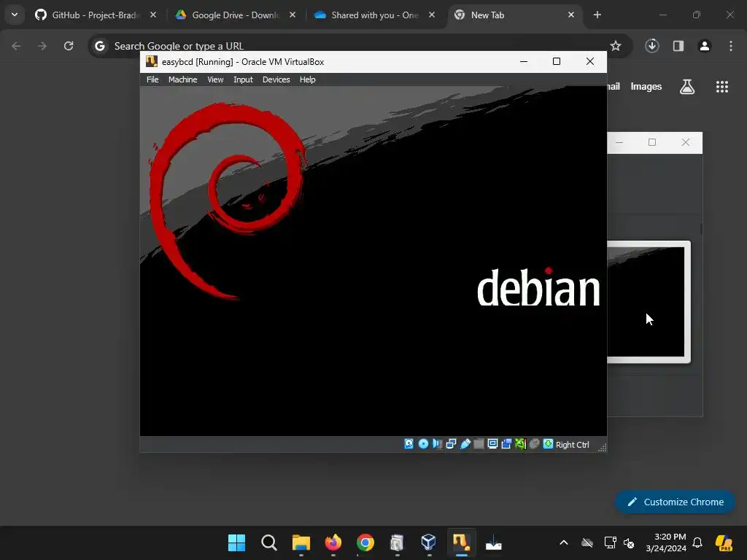This screenshot has height=560, width=747.
Task: Click the download tray taskbar icon
Action: tap(494, 542)
